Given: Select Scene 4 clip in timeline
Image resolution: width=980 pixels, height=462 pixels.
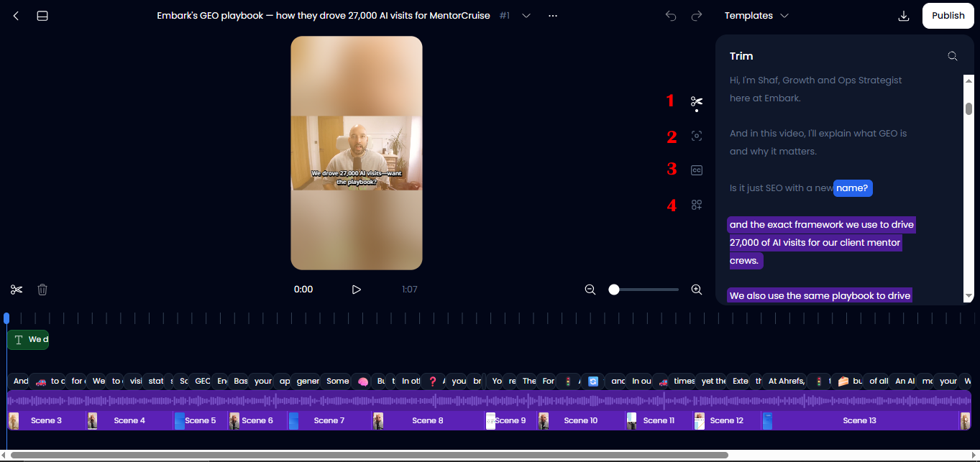Looking at the screenshot, I should pyautogui.click(x=129, y=420).
